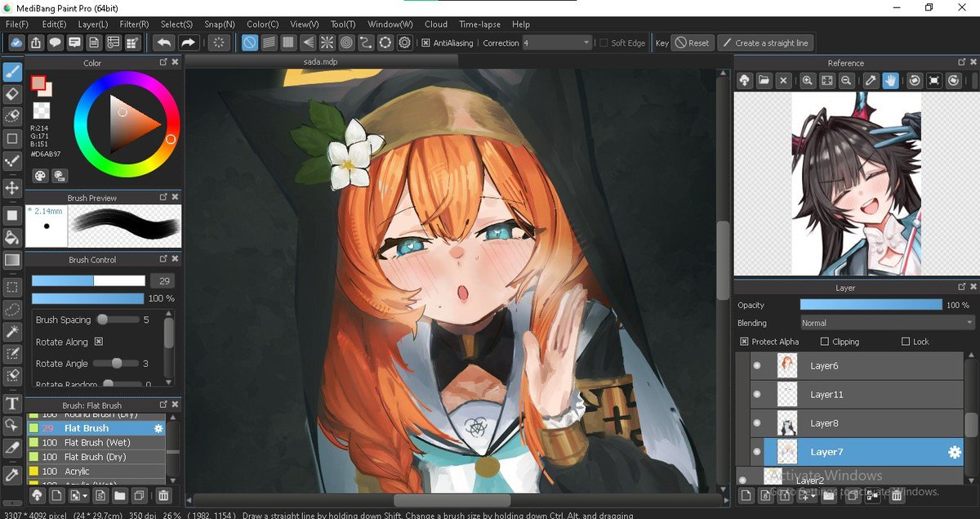Image resolution: width=980 pixels, height=519 pixels.
Task: Open the Correction value dropdown
Action: [x=556, y=43]
